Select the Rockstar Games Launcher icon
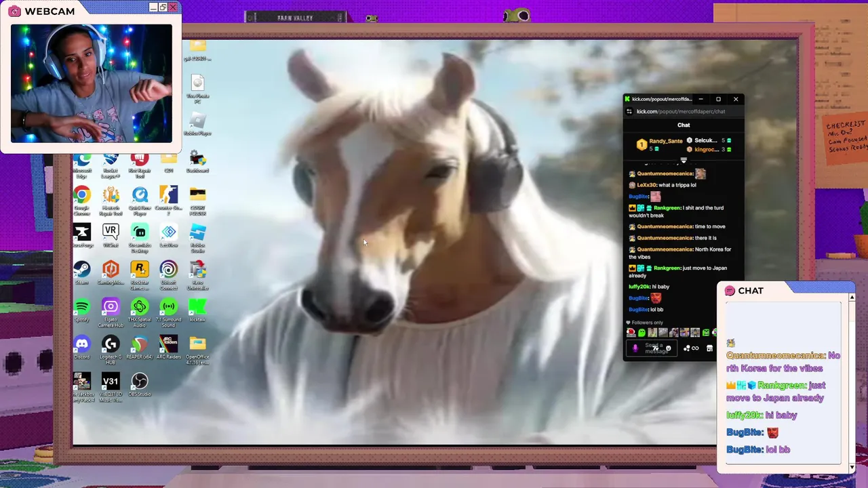The height and width of the screenshot is (488, 868). 140,276
